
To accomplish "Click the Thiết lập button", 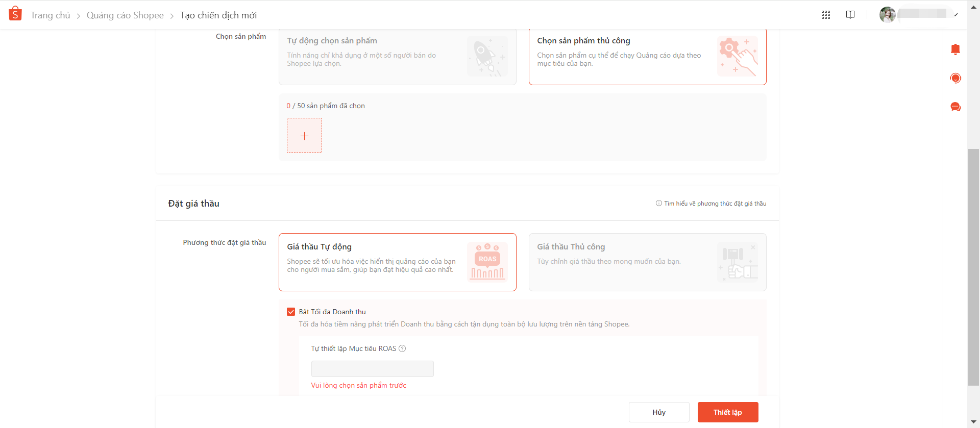I will tap(728, 412).
